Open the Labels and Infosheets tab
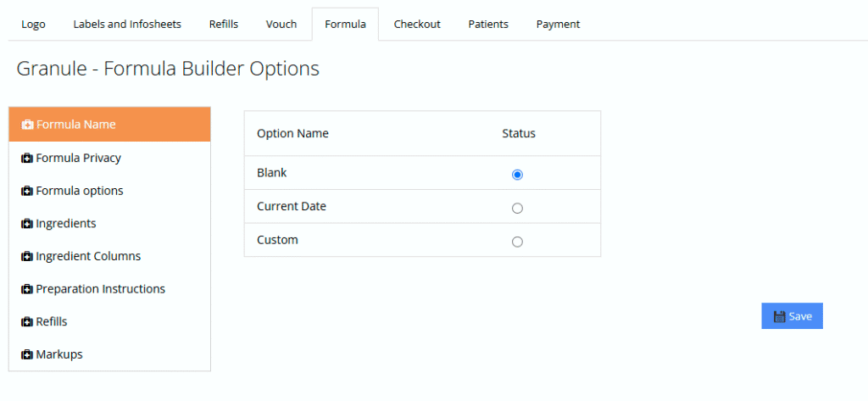This screenshot has height=401, width=868. pyautogui.click(x=127, y=25)
